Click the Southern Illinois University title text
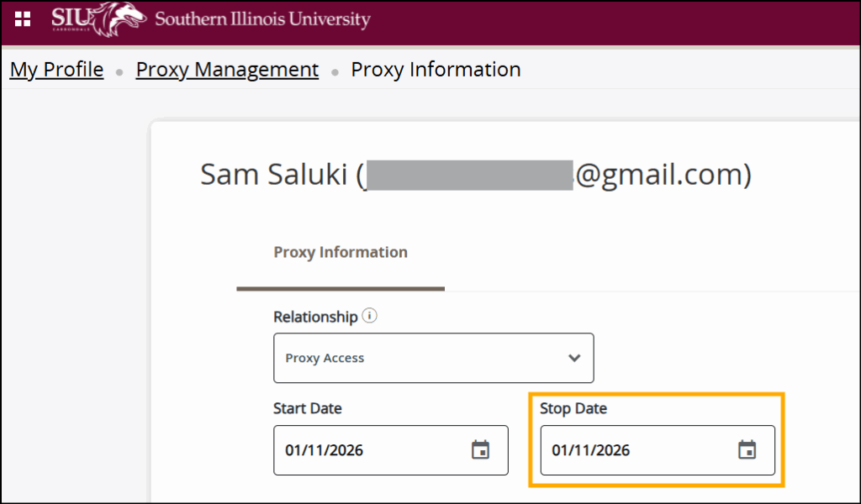Screen dimensions: 861x504 pyautogui.click(x=262, y=19)
